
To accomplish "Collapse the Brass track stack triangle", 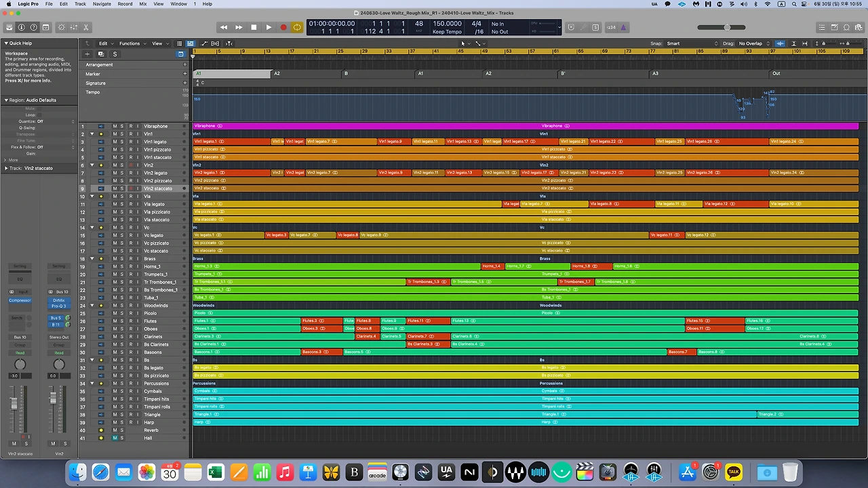I will pos(92,259).
